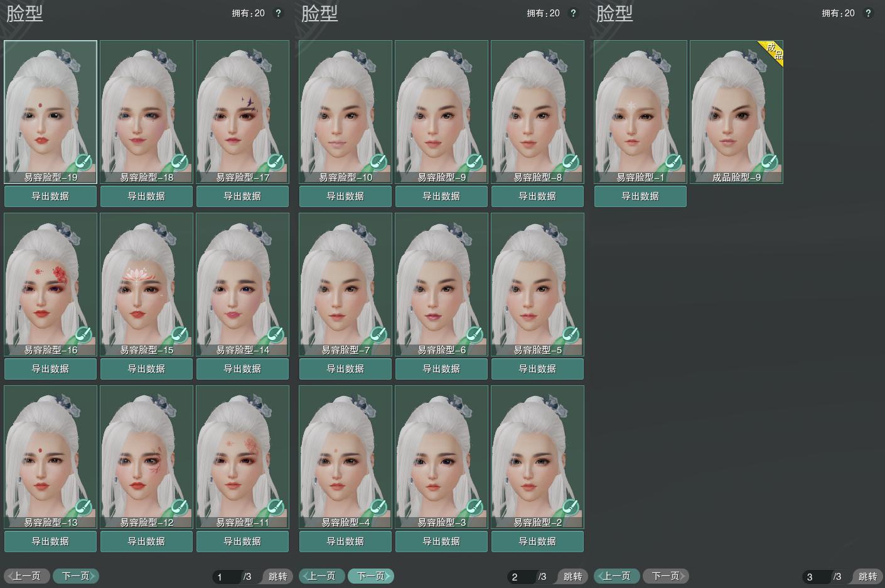Export data for 易容脸型-4
Viewport: 885px width, 588px height.
click(x=346, y=542)
